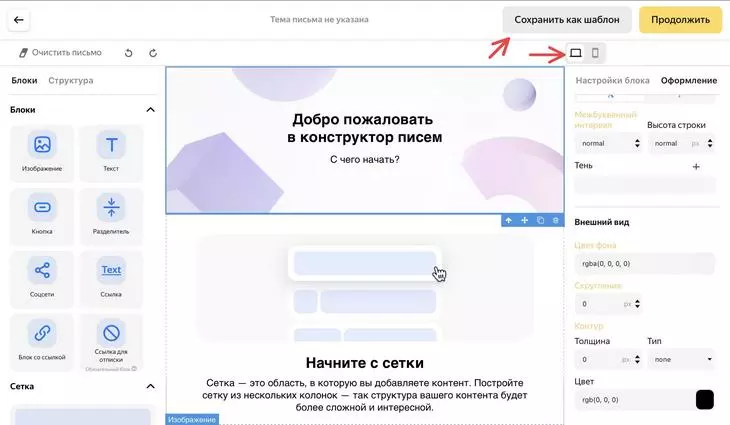Select the Image block icon
This screenshot has height=425, width=730.
click(x=42, y=144)
